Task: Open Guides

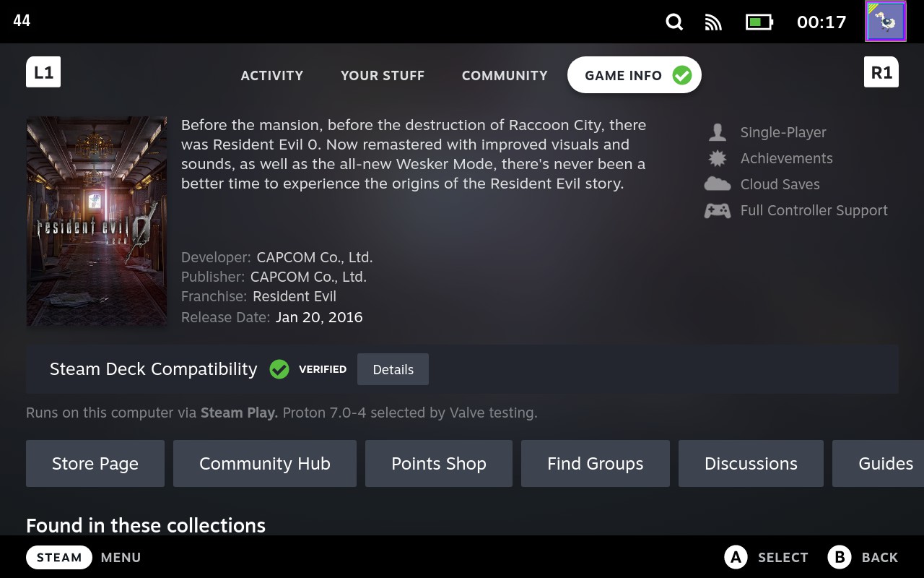Action: 879,463
